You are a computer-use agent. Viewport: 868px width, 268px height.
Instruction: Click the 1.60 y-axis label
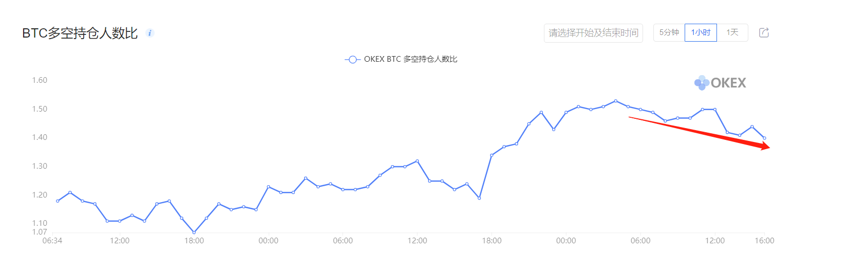pyautogui.click(x=40, y=80)
